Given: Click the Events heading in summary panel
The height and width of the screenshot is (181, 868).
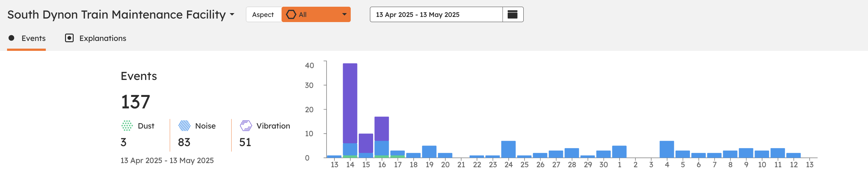Looking at the screenshot, I should click(x=139, y=76).
